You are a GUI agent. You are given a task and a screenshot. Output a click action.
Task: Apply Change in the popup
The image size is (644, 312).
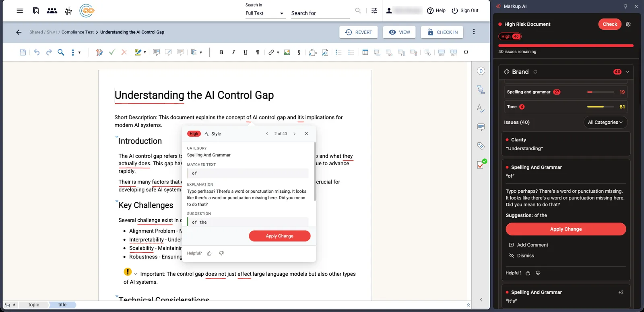(x=280, y=236)
